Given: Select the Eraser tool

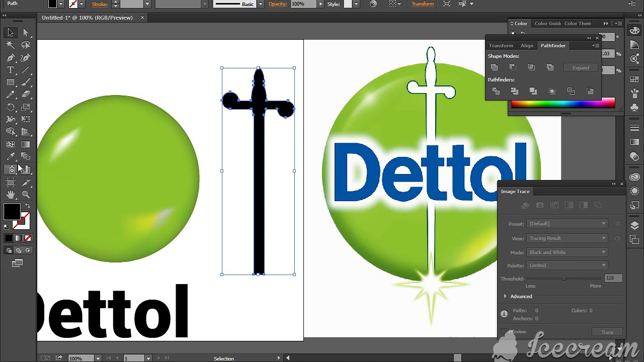Looking at the screenshot, I should coord(26,95).
